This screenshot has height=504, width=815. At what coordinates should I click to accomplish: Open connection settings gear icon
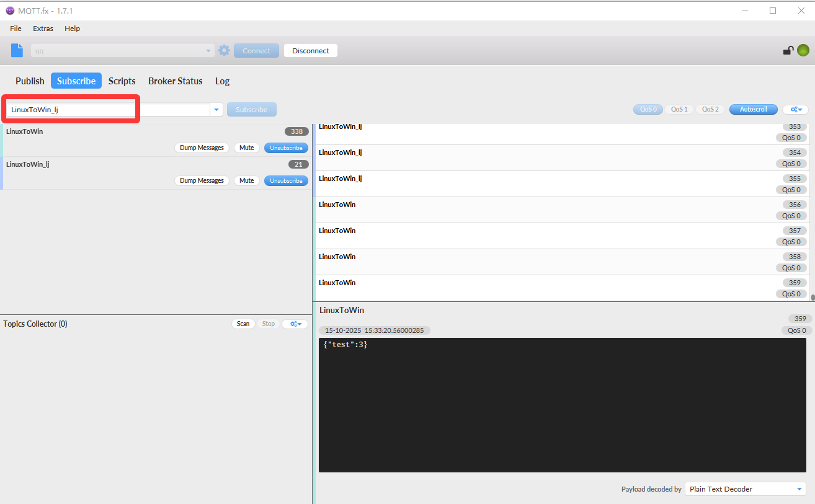click(x=224, y=50)
